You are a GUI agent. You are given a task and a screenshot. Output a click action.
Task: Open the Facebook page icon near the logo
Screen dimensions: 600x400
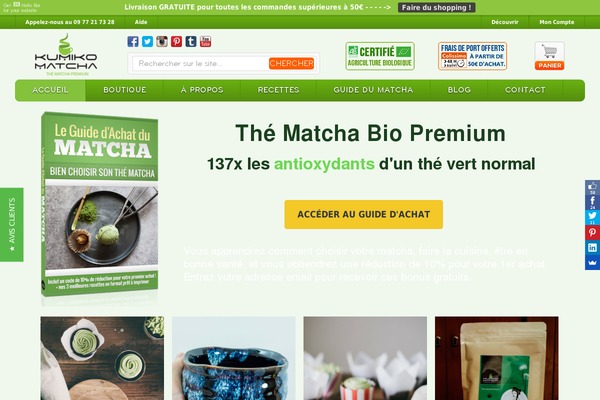(133, 41)
